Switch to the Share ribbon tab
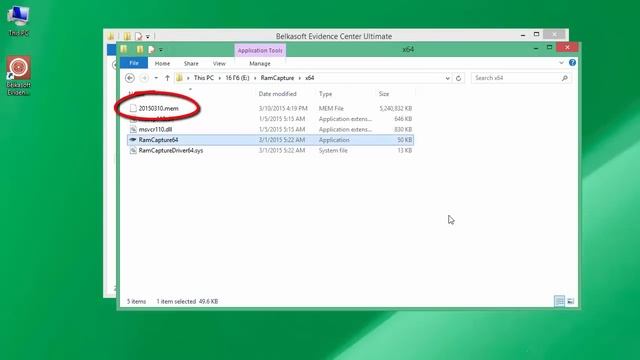640x360 pixels. pyautogui.click(x=191, y=64)
